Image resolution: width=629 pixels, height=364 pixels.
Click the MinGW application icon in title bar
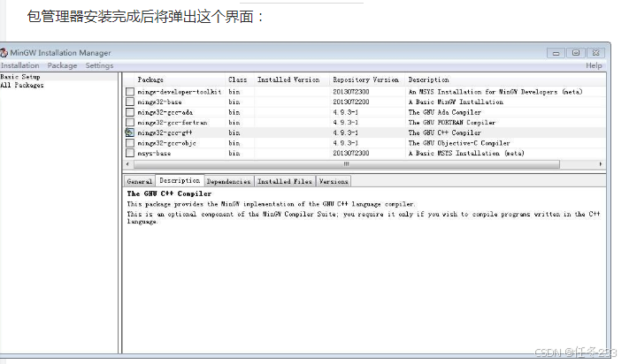(4, 52)
